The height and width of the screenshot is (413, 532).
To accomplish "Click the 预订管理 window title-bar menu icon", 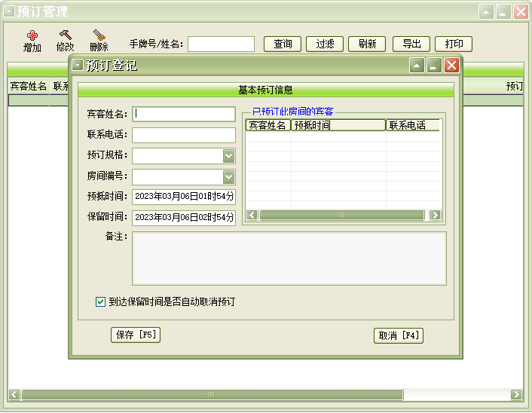I will point(9,12).
